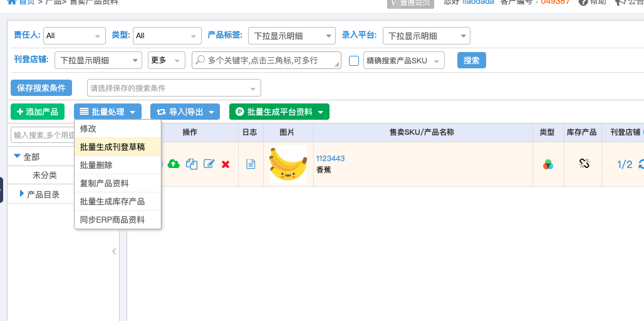Open the 导入|导出 dropdown button
The height and width of the screenshot is (321, 644).
point(185,112)
